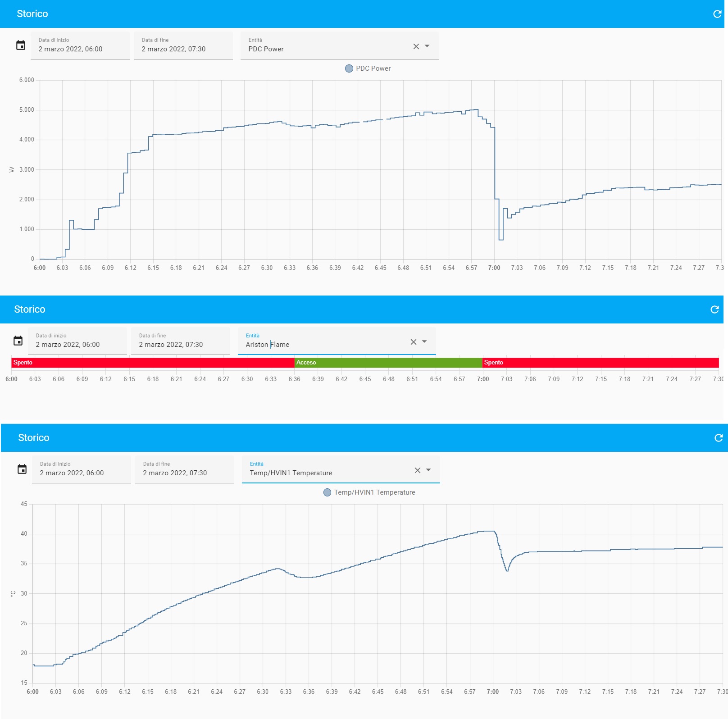Viewport: 728px width, 719px height.
Task: Open calendar icon in PDC Power panel
Action: (21, 45)
